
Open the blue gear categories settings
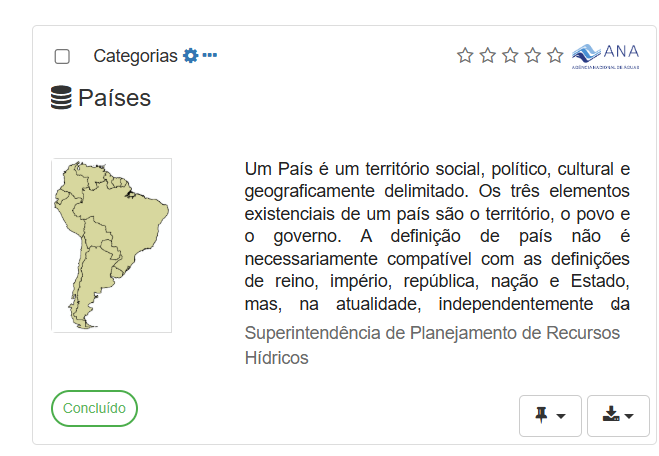[190, 55]
